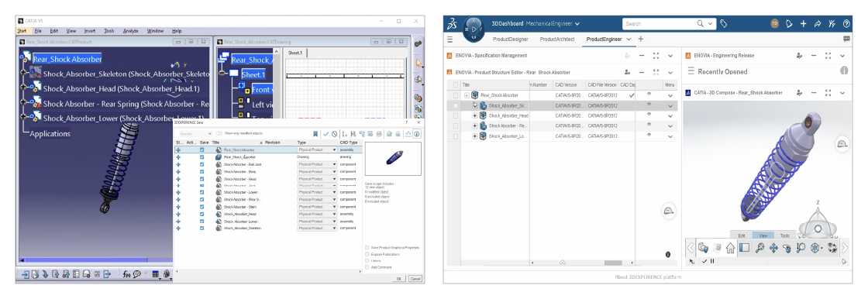The width and height of the screenshot is (868, 299).
Task: Expand ENOVIA Engineering Release widget chevron
Action: [842, 55]
